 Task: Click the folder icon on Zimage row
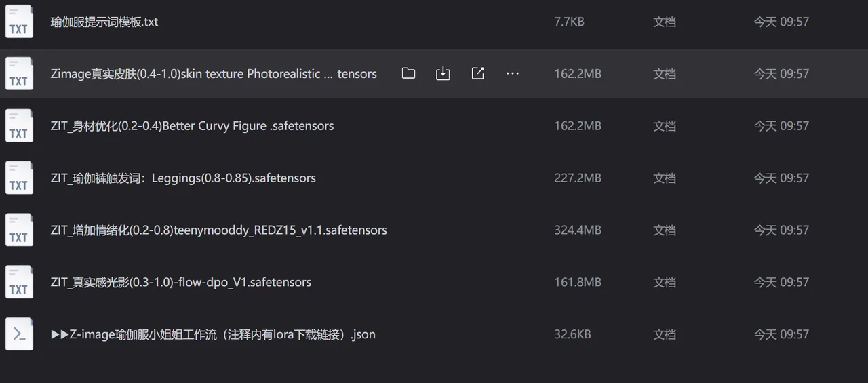[x=408, y=73]
